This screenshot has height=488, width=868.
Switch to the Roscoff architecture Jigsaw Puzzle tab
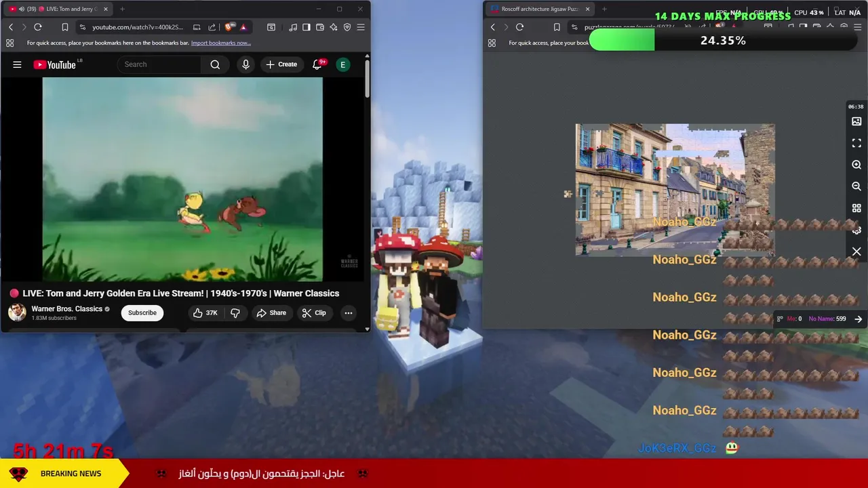(x=539, y=9)
